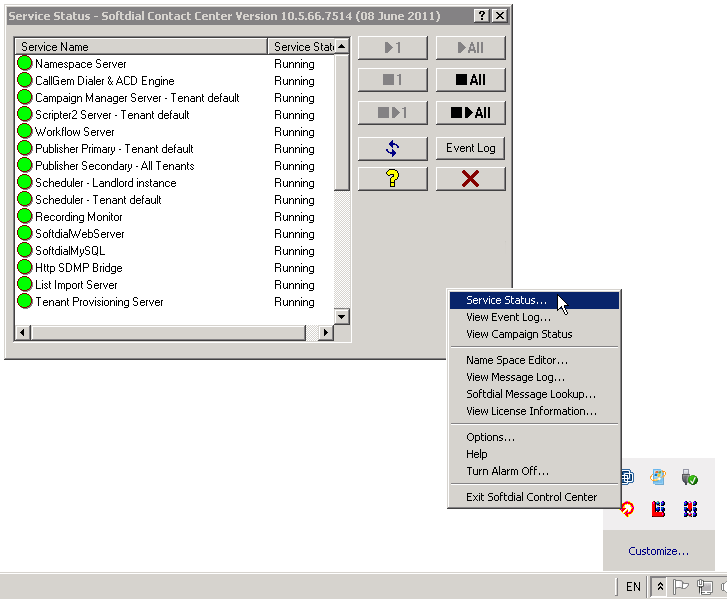This screenshot has width=727, height=599.
Task: Choose Turn Alarm Off... menu entry
Action: [534, 471]
